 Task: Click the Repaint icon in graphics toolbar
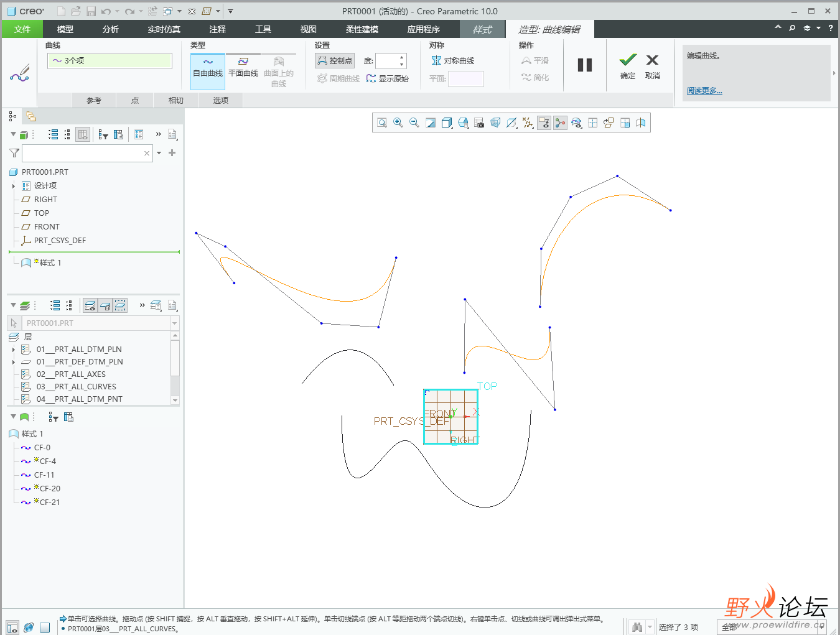pyautogui.click(x=431, y=123)
